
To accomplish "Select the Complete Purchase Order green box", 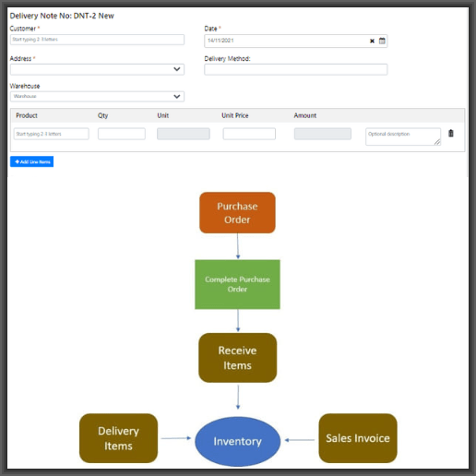I will (237, 284).
